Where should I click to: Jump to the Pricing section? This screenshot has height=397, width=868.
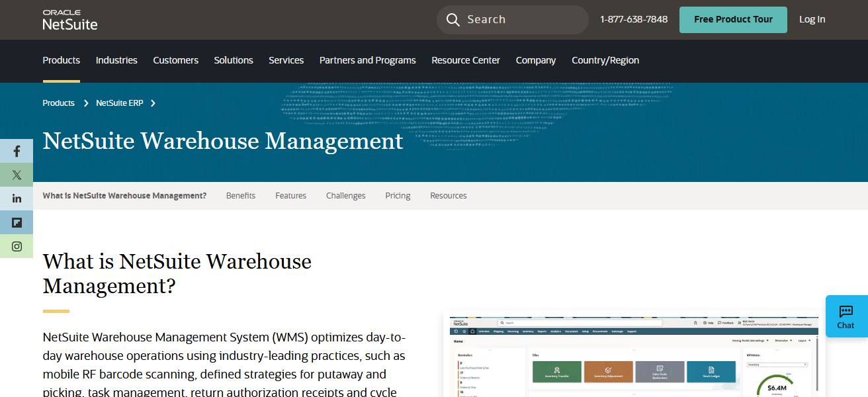pyautogui.click(x=398, y=196)
